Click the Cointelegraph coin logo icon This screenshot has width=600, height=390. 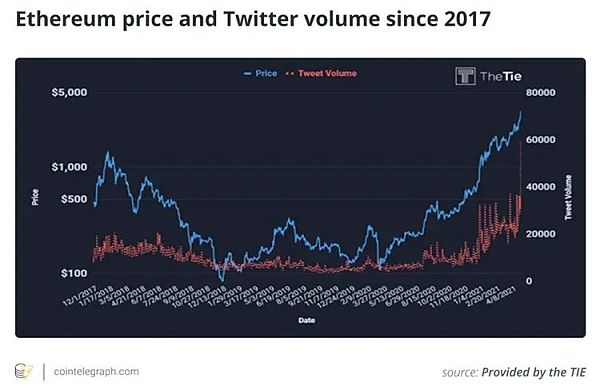pos(23,372)
